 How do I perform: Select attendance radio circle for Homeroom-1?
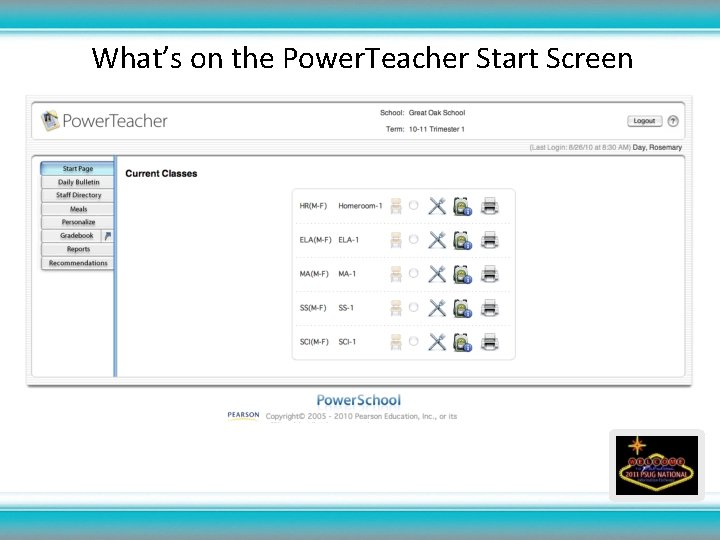[414, 205]
